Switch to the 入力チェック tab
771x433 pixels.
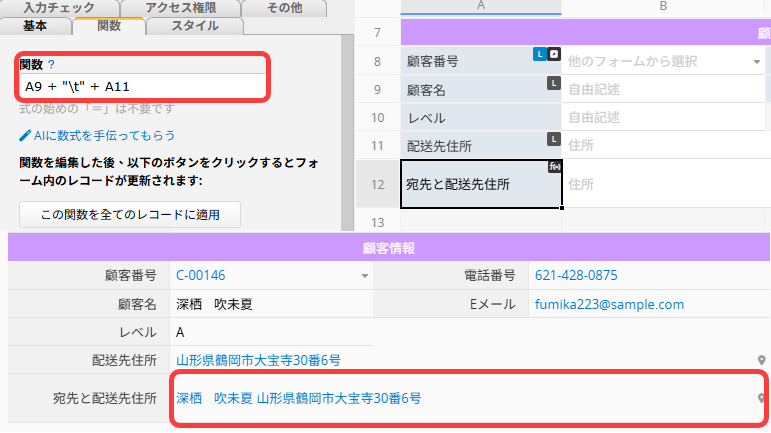pos(59,8)
